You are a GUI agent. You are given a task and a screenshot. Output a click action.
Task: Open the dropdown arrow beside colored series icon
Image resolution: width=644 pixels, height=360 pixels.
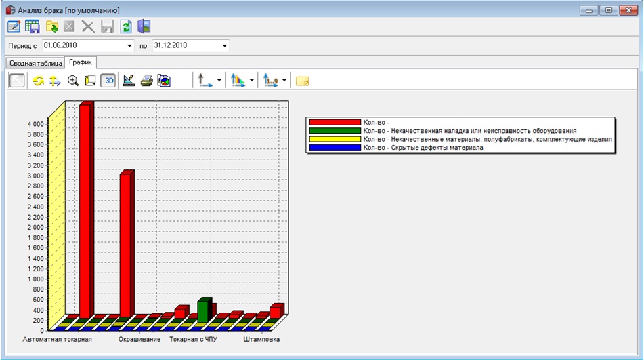tap(252, 81)
